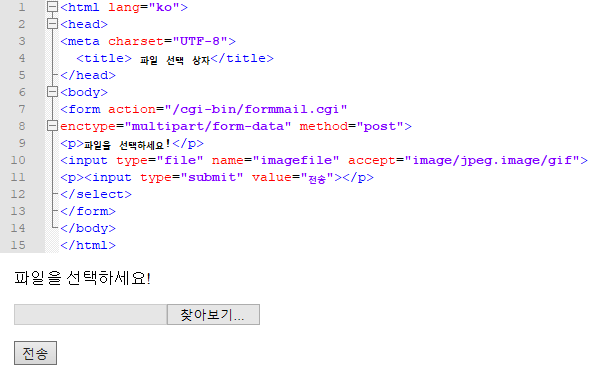
Task: Click line number 7 in the gutter
Action: pyautogui.click(x=22, y=109)
